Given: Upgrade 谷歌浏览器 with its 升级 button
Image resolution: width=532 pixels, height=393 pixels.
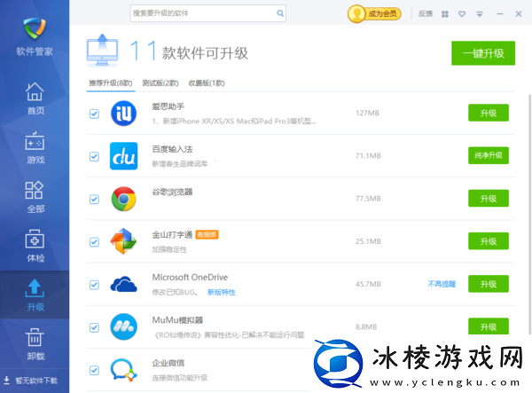Looking at the screenshot, I should [x=489, y=198].
